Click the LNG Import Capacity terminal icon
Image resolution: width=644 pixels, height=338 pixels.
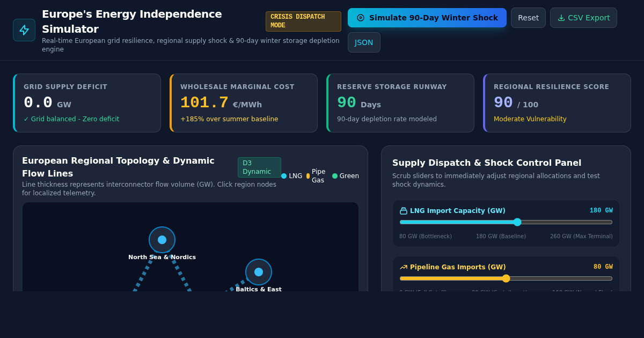point(404,211)
